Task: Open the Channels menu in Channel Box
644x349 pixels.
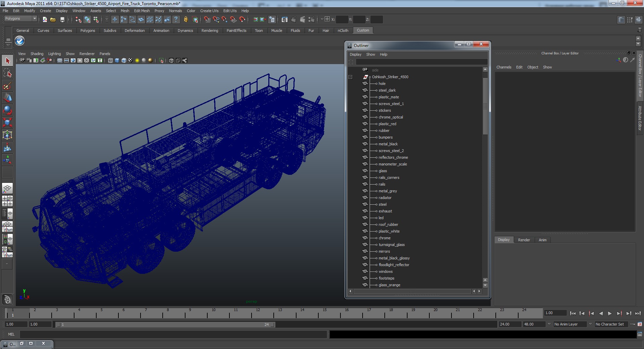Action: 504,67
